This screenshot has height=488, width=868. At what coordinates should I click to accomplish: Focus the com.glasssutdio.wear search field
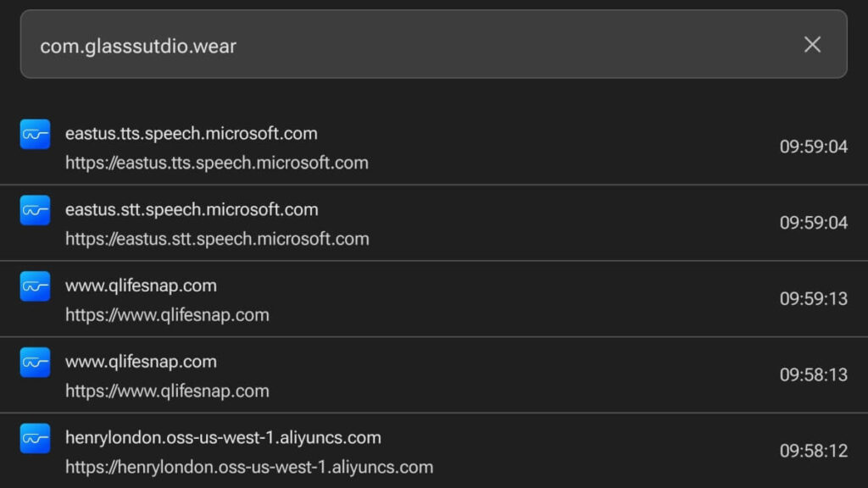pos(433,44)
